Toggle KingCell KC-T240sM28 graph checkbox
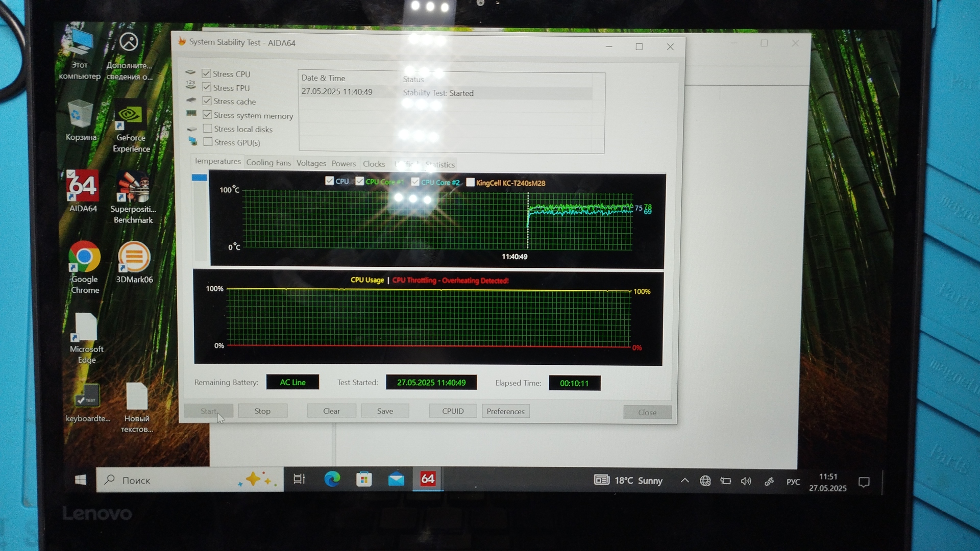980x551 pixels. (471, 182)
